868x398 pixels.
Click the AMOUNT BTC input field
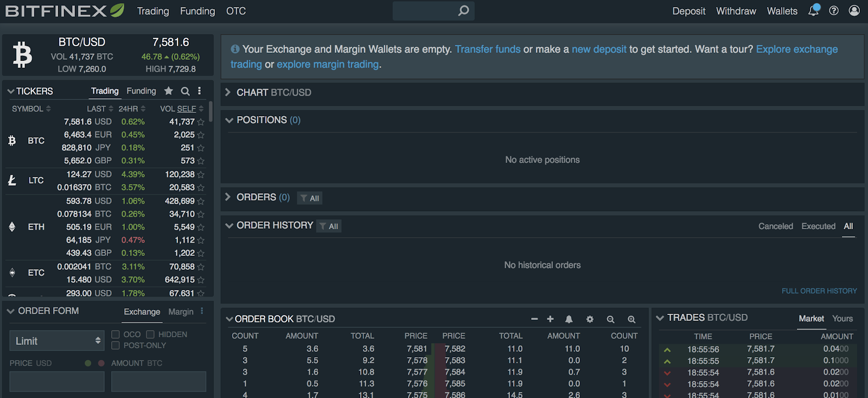pos(158,382)
